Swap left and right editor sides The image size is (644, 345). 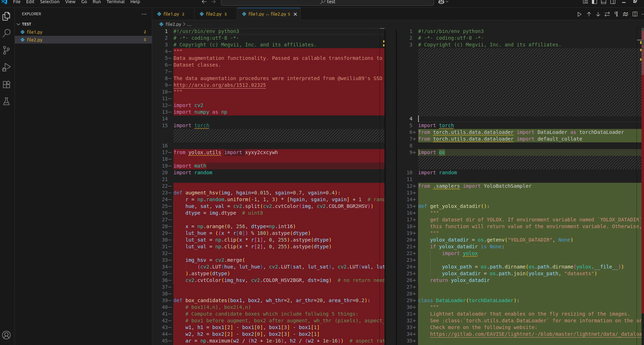[607, 14]
